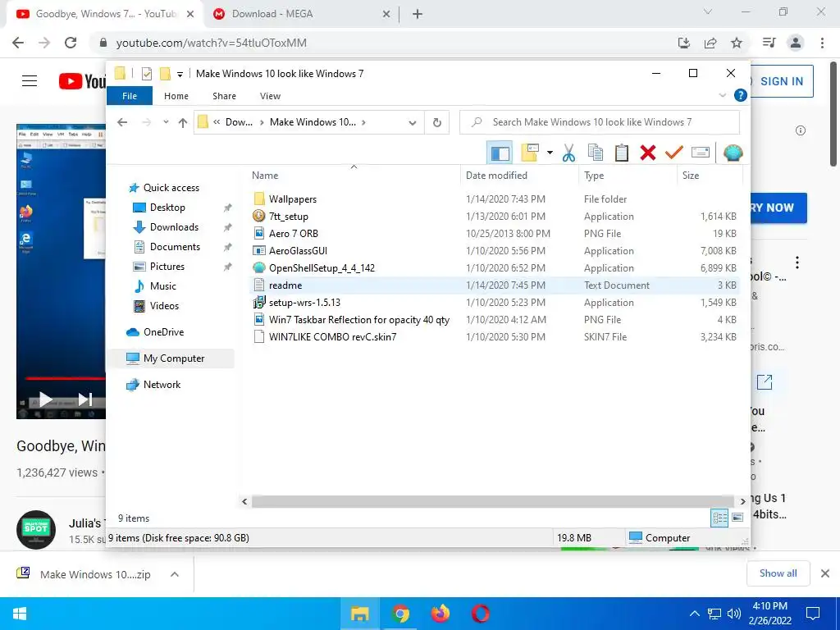840x630 pixels.
Task: Select Documents in navigation pane
Action: (x=175, y=247)
